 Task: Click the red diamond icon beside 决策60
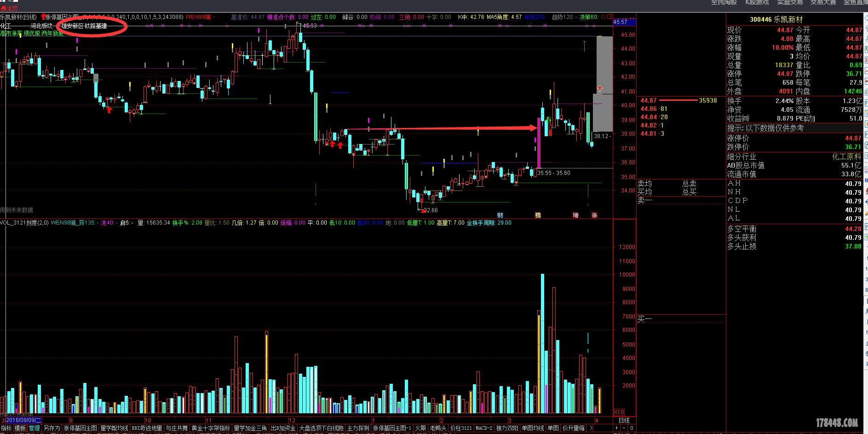(602, 17)
